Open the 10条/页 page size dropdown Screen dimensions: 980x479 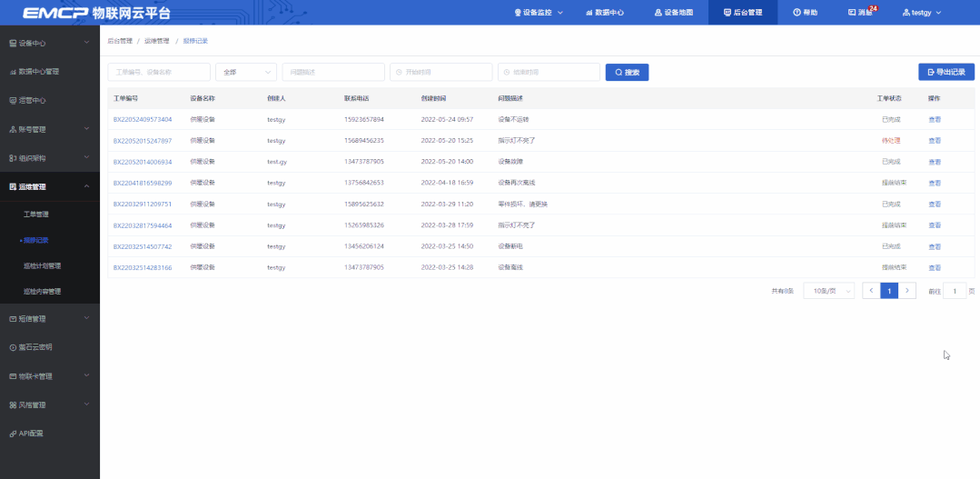pyautogui.click(x=828, y=291)
